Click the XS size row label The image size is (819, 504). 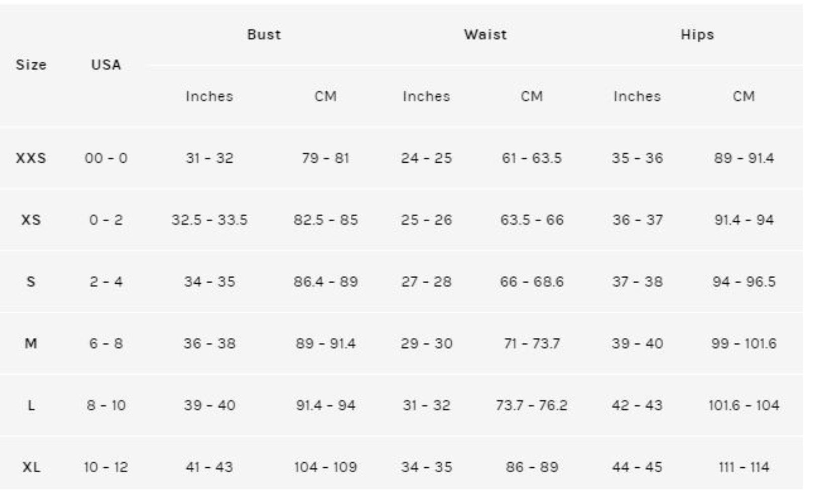click(x=31, y=220)
